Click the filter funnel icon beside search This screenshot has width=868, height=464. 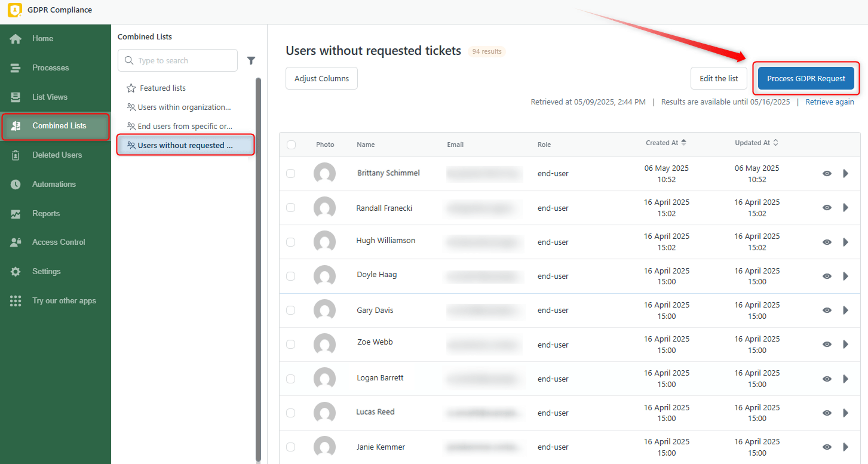[x=251, y=60]
